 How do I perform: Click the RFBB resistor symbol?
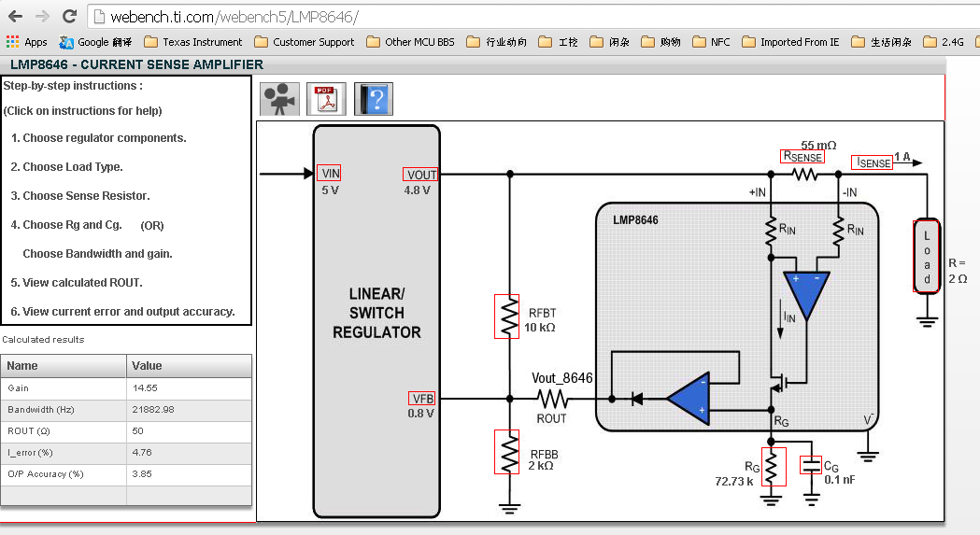click(x=507, y=452)
